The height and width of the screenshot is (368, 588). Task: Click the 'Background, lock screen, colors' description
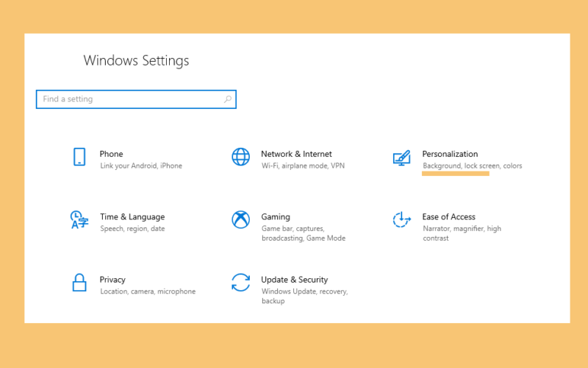tap(473, 166)
